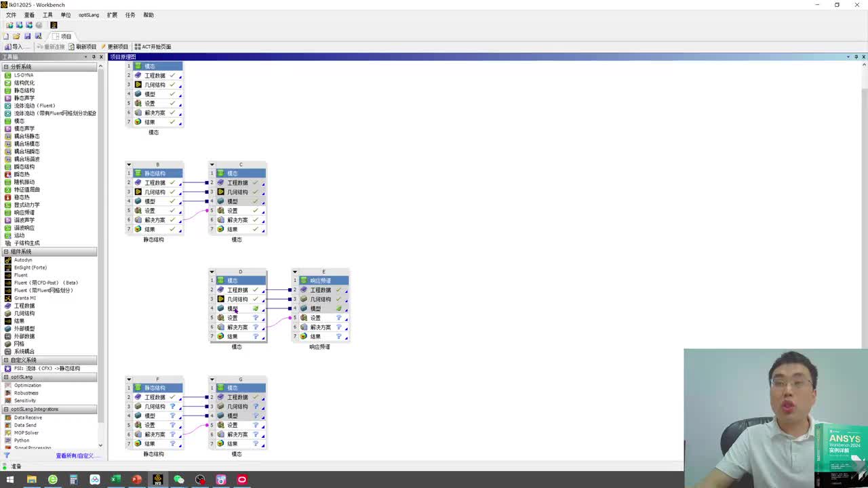Select Autodyn component system
This screenshot has width=868, height=488.
(x=22, y=260)
